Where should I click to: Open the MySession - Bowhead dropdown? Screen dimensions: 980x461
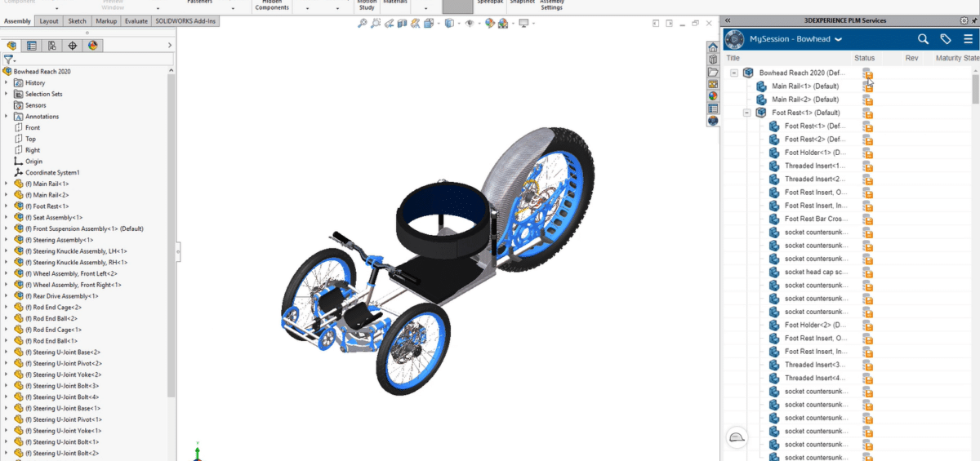coord(838,39)
